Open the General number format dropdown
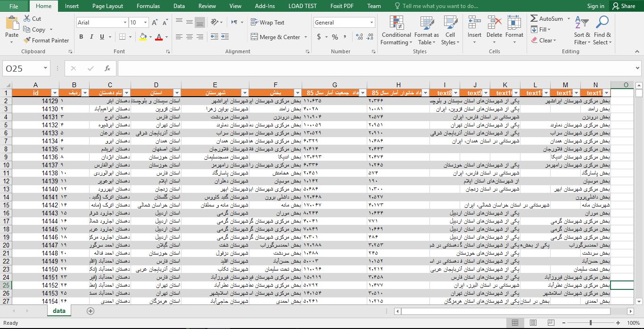 pos(372,22)
